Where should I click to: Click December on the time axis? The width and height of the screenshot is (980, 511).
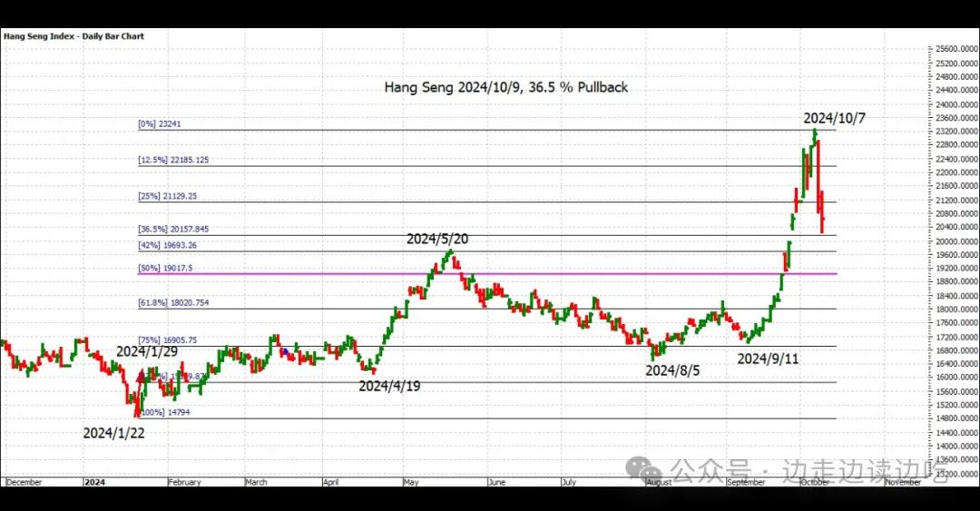point(24,482)
